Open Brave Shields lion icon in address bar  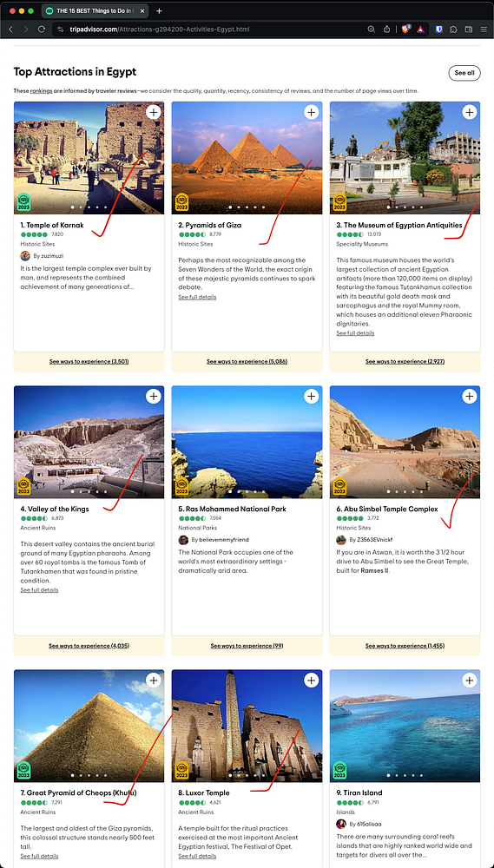point(405,30)
